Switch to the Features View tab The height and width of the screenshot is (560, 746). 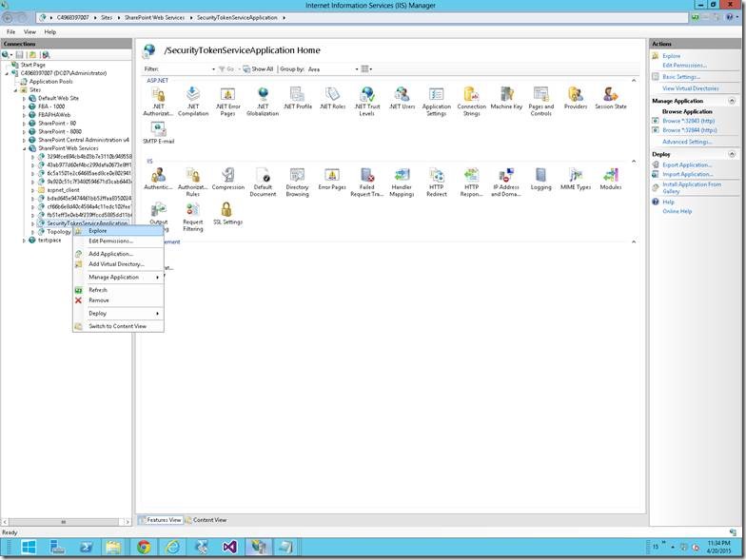click(x=160, y=520)
